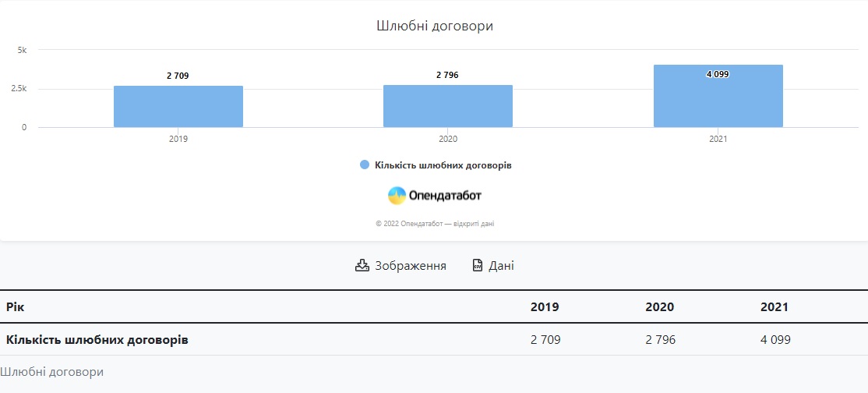Click the 2021 bar in chart
Screen dimensions: 868x393
(x=718, y=101)
